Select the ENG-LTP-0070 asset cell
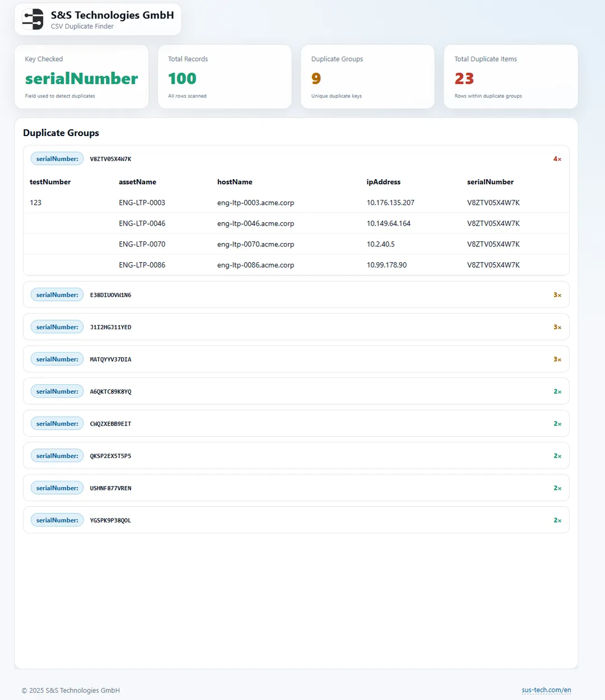The width and height of the screenshot is (605, 700). 142,244
